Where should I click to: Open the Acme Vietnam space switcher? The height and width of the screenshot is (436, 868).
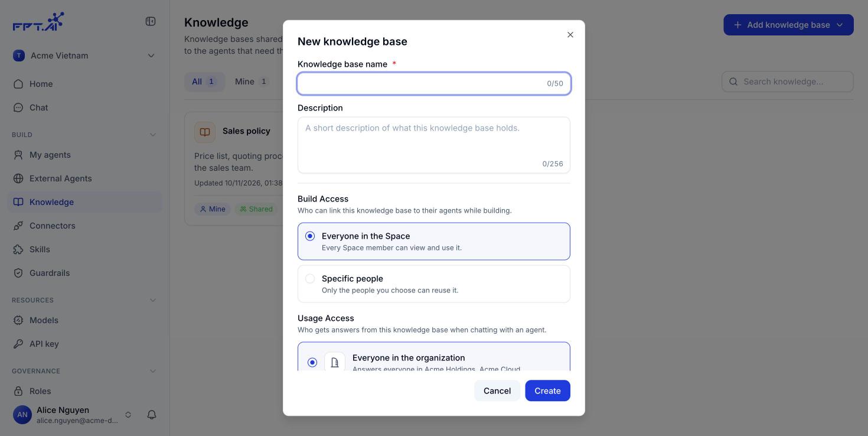[x=84, y=56]
